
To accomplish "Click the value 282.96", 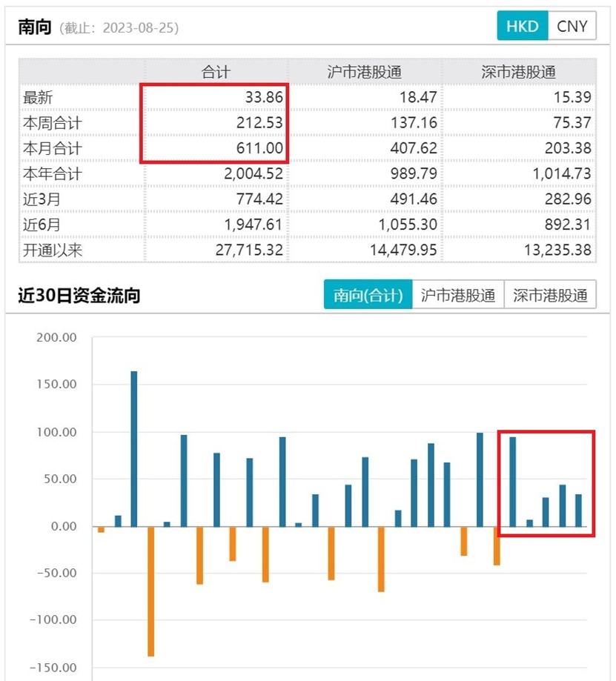I will [569, 199].
